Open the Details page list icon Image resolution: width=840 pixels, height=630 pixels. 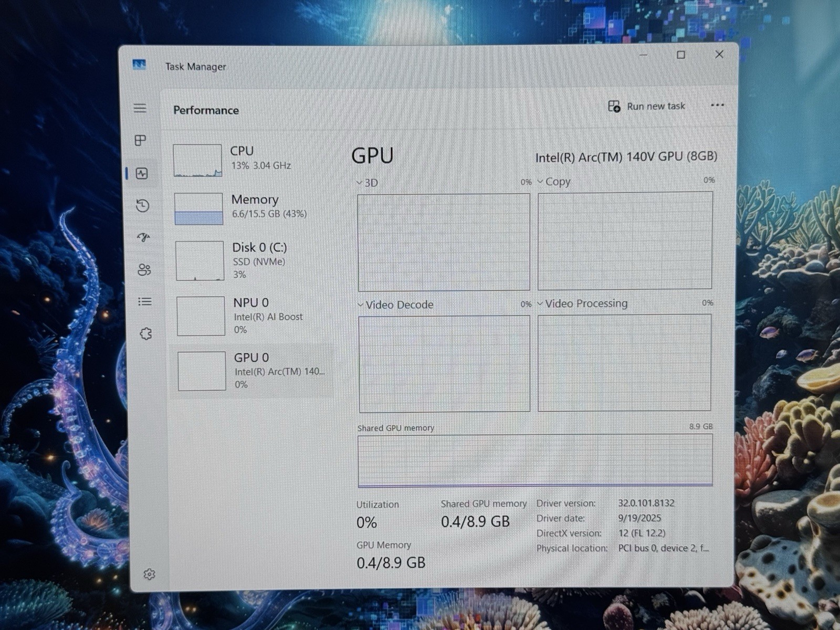pyautogui.click(x=145, y=302)
